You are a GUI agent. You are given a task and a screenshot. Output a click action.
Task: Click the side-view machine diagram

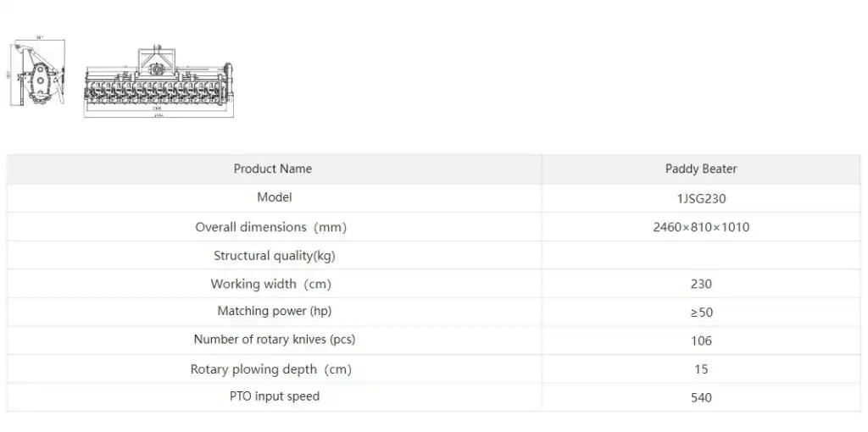coord(40,75)
